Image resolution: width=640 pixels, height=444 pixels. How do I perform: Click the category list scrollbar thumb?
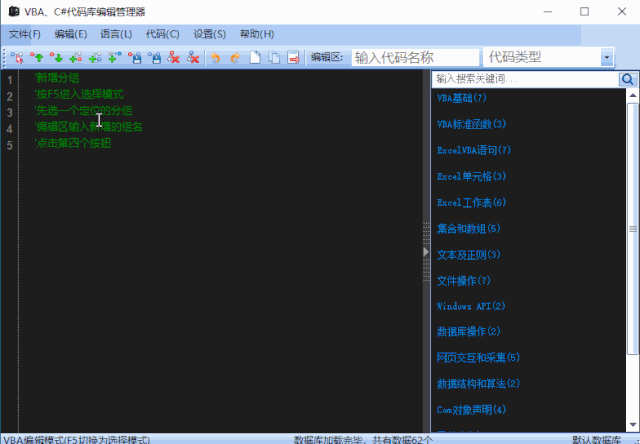633,229
